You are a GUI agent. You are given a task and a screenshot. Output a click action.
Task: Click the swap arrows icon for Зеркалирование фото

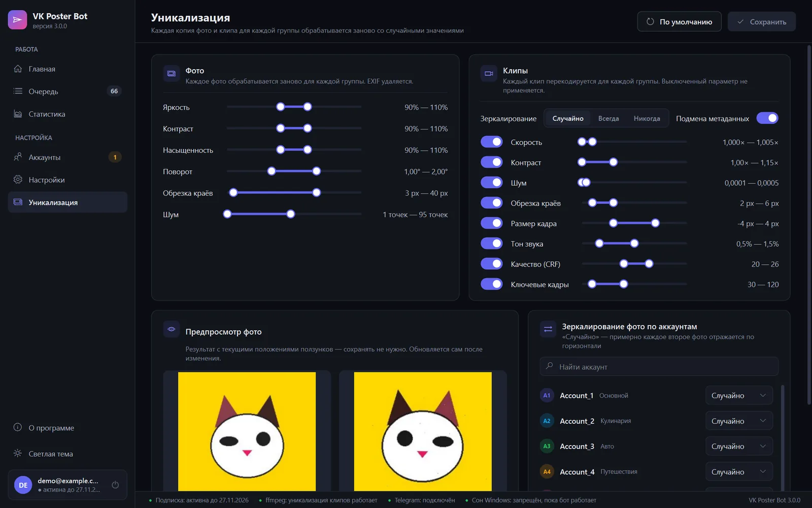(x=548, y=329)
